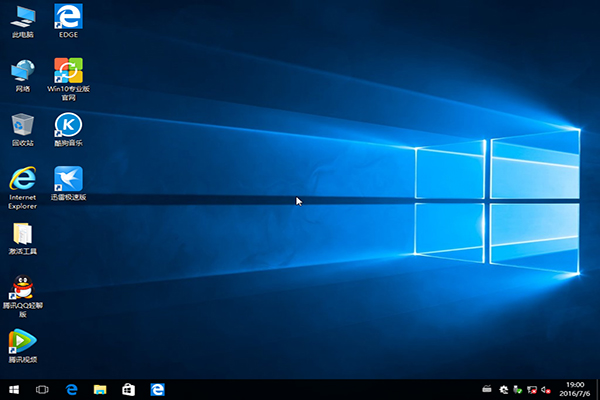Open the 腾讯视频 desktop shortcut
This screenshot has height=400, width=600.
pyautogui.click(x=22, y=342)
